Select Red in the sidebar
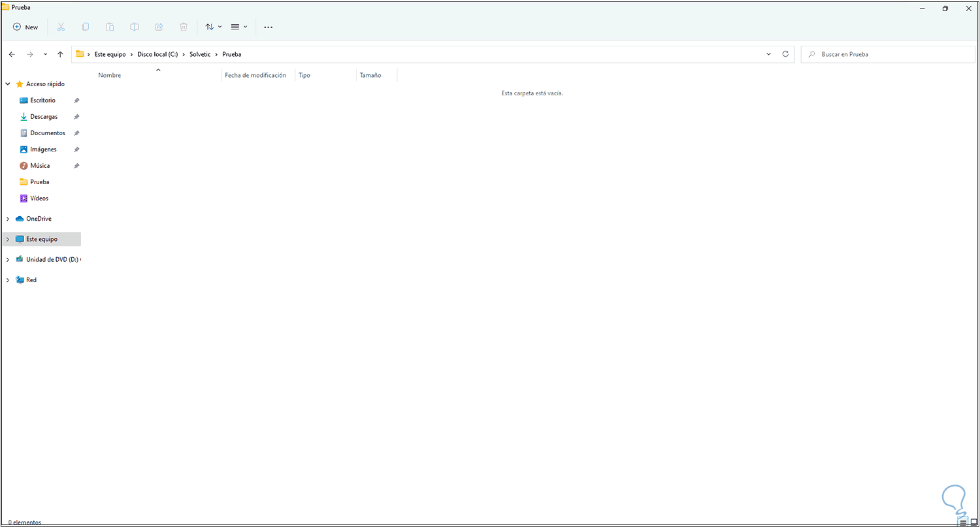980x527 pixels. [31, 280]
